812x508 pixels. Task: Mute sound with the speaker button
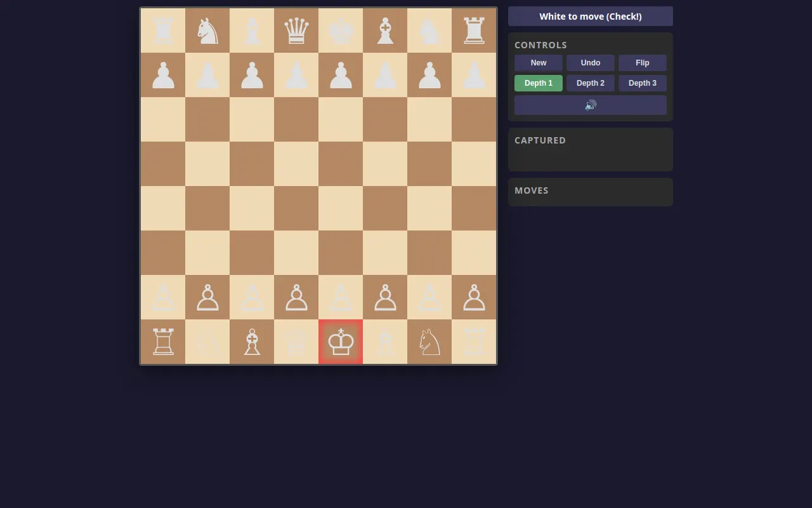591,105
